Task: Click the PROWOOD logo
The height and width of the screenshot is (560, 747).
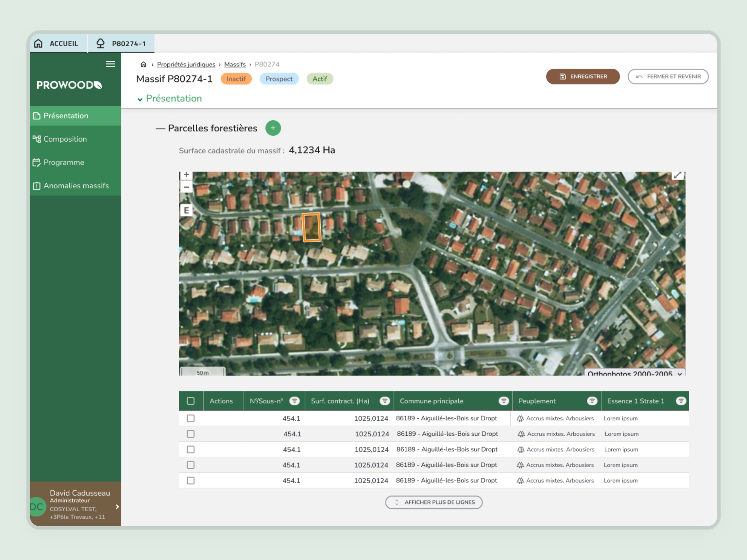Action: 69,85
